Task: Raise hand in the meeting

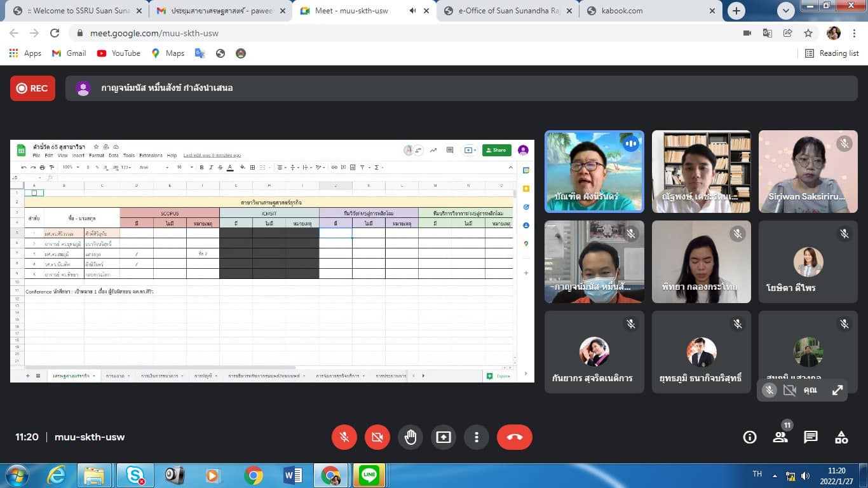Action: [x=410, y=437]
